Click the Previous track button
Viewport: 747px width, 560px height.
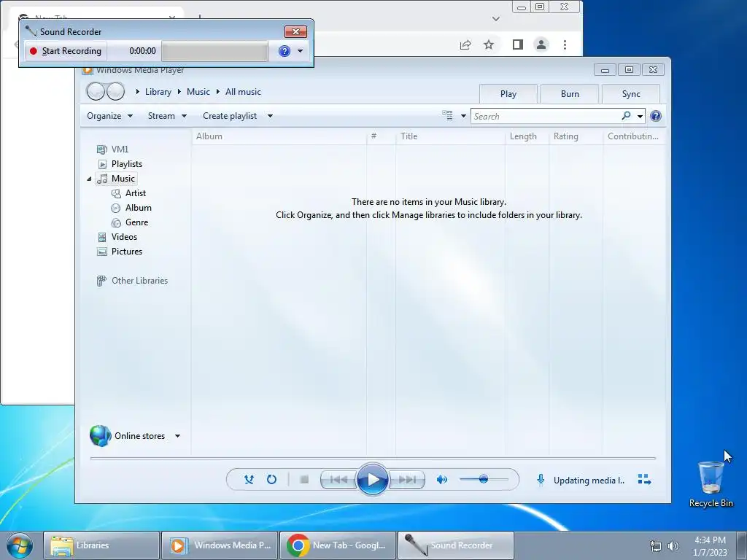338,480
